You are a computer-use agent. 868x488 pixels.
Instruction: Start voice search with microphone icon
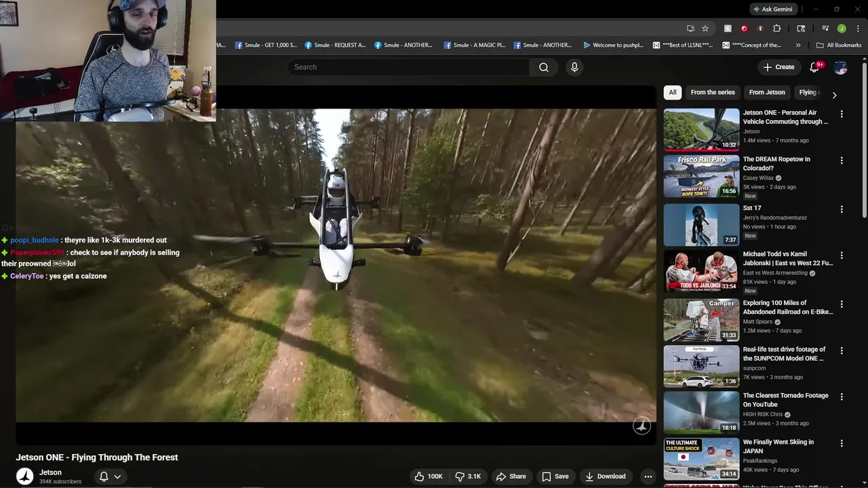pos(574,67)
